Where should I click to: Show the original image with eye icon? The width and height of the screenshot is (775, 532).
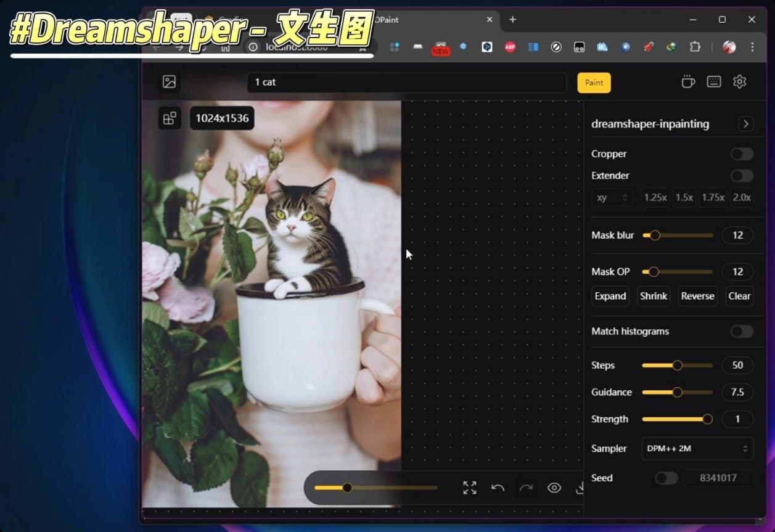554,487
